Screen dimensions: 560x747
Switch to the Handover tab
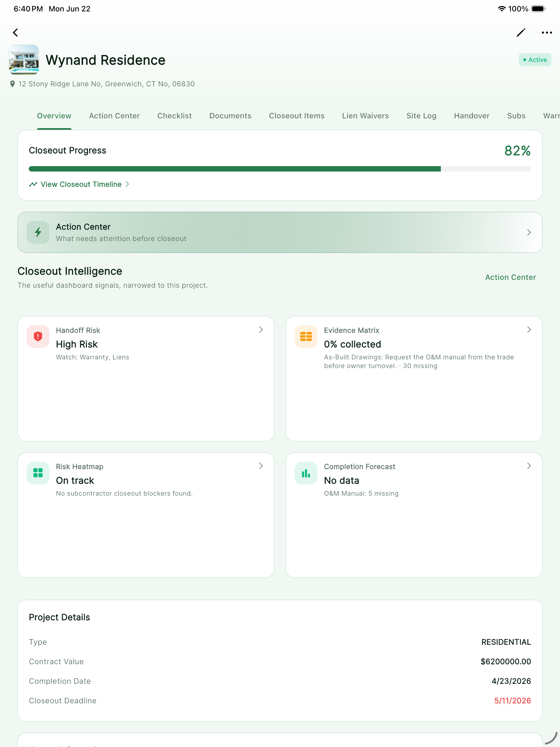coord(472,116)
